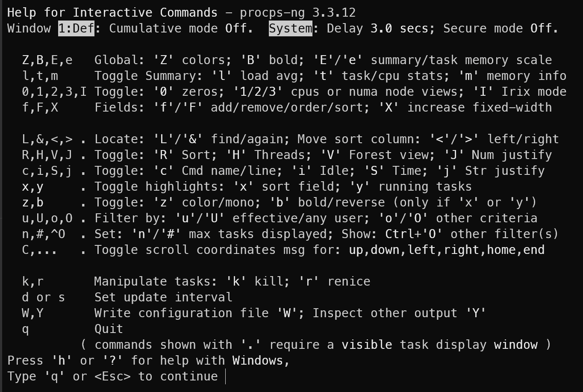Select the 'l,t,m' Toggle Summary line
Screen dimensions: 583x392
click(294, 76)
